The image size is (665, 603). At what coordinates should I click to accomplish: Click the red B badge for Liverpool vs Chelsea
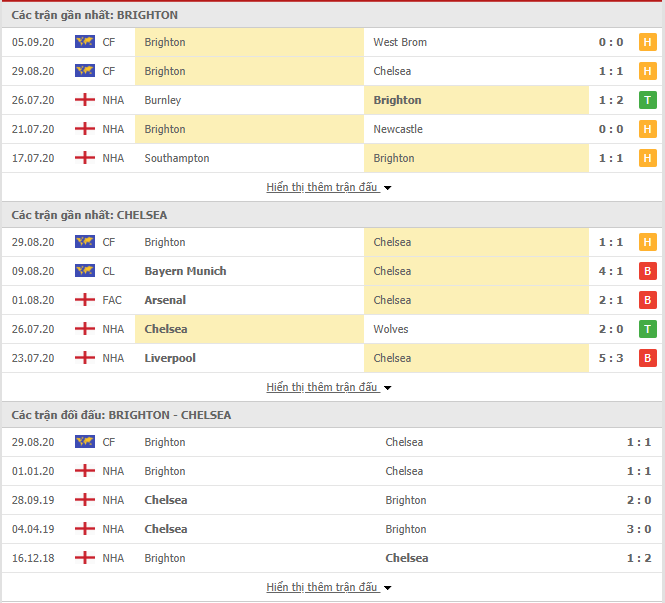click(x=647, y=358)
